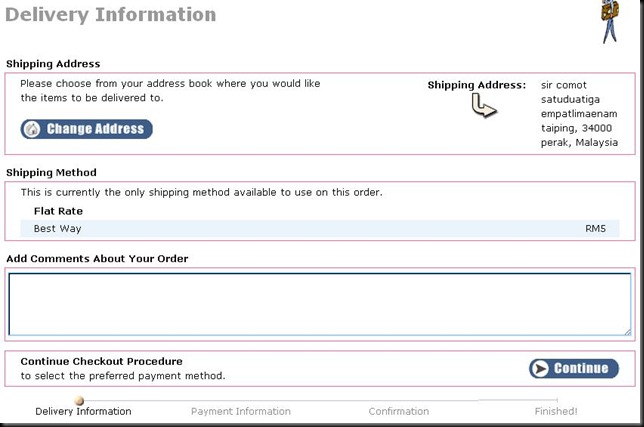
Task: Click the checkout progress bar line
Action: pos(320,400)
